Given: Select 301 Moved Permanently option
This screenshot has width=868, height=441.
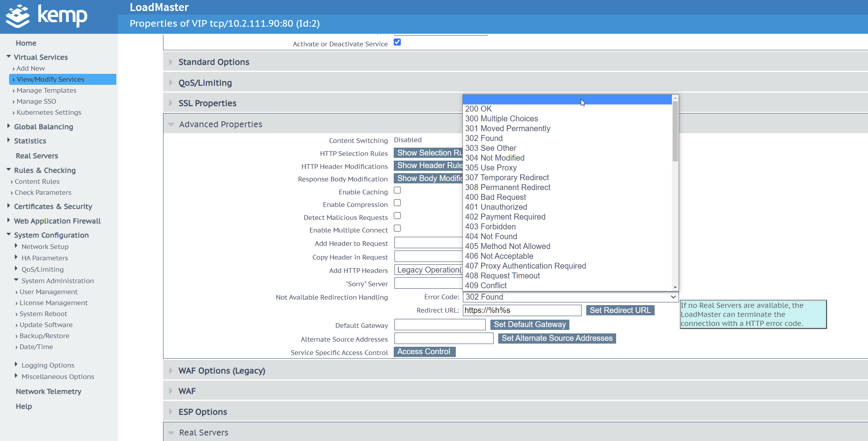Looking at the screenshot, I should coord(567,128).
